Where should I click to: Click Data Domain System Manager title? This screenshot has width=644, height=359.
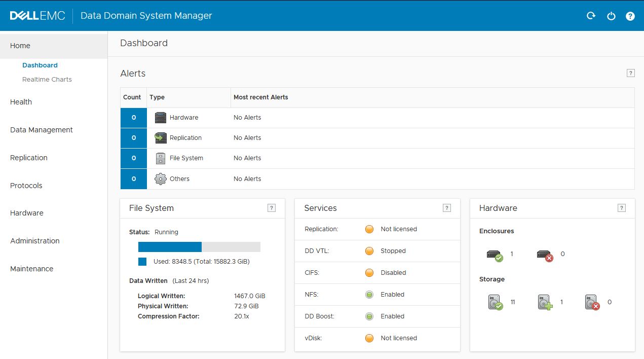pos(146,16)
